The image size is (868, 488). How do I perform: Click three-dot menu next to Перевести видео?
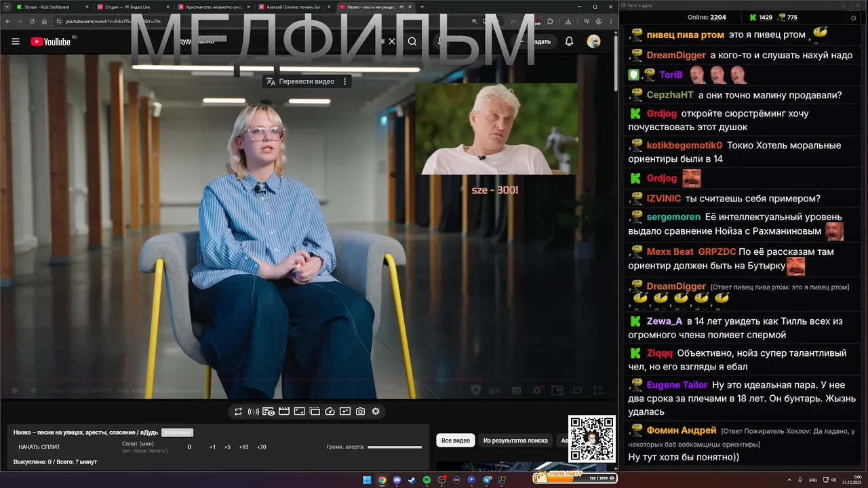click(344, 81)
